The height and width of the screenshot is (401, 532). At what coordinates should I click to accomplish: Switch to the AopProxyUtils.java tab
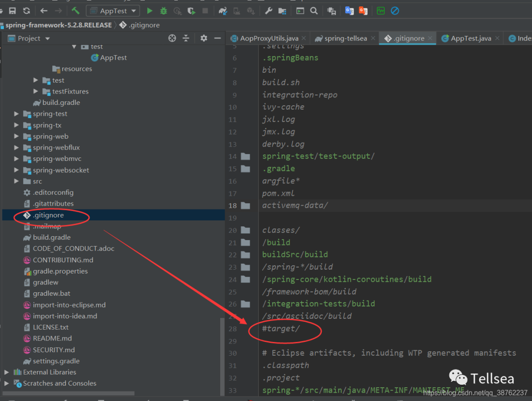pos(269,38)
